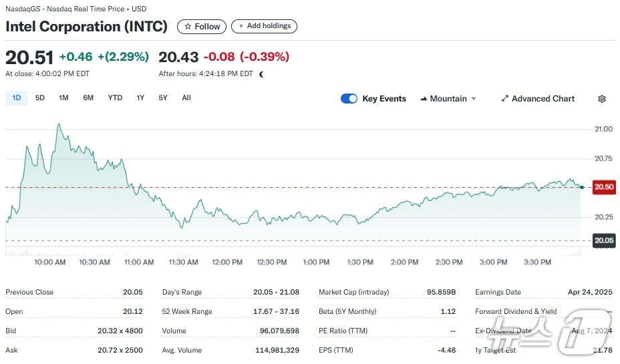Click chart end-point marker dot
This screenshot has height=364, width=620.
point(581,188)
